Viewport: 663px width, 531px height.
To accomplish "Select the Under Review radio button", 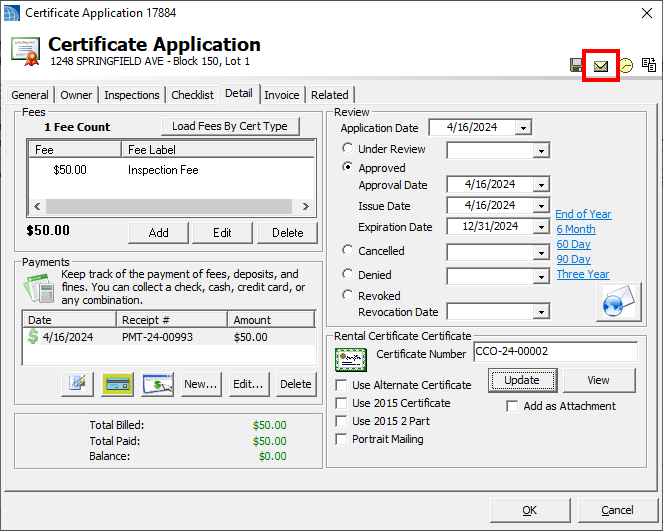I will coord(348,149).
